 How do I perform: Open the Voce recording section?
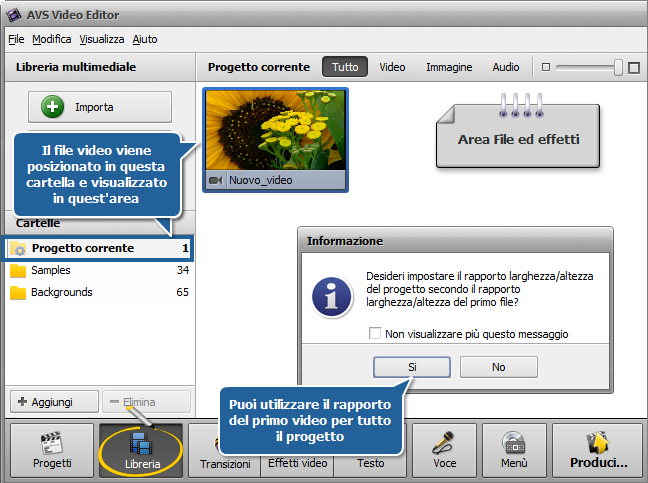[x=444, y=450]
